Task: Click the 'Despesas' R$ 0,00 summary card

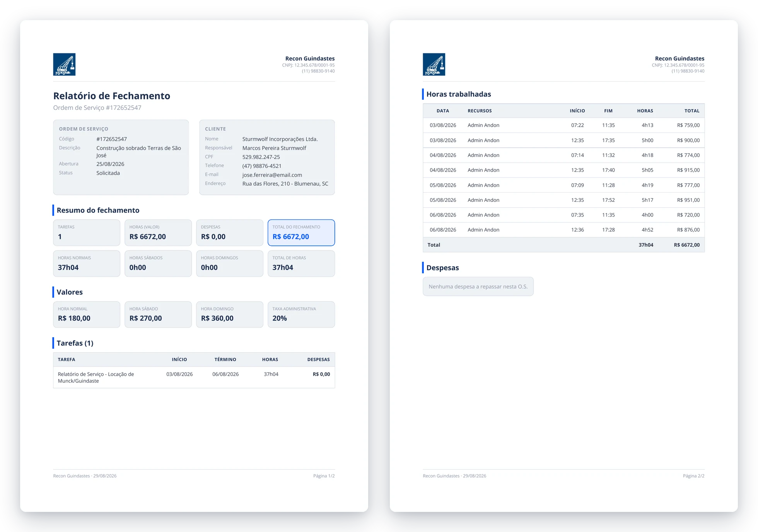Action: (230, 233)
